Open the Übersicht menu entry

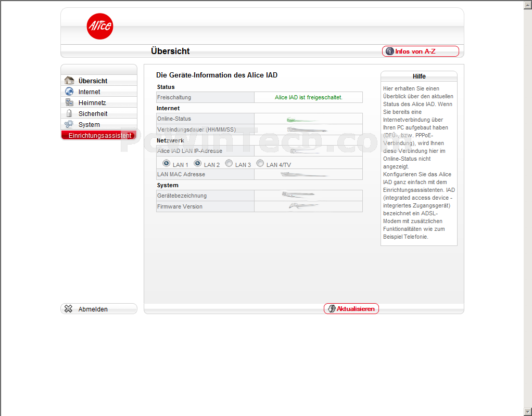[x=99, y=81]
